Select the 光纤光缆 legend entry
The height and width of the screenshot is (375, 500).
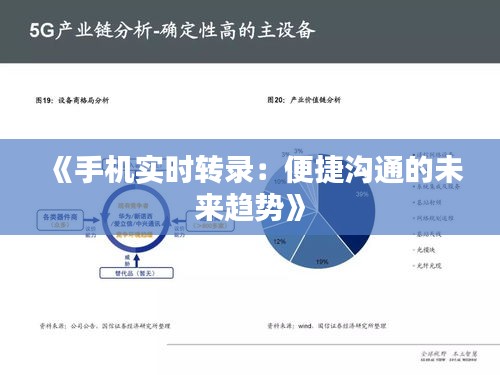(428, 266)
